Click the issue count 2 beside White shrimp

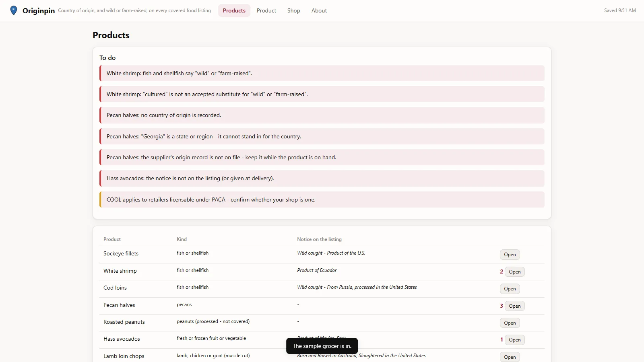pyautogui.click(x=502, y=271)
